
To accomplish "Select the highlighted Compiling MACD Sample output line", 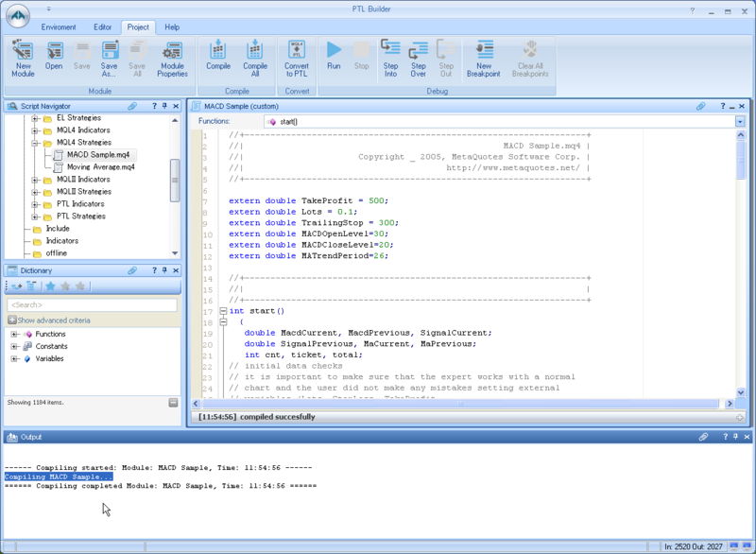I will [59, 476].
